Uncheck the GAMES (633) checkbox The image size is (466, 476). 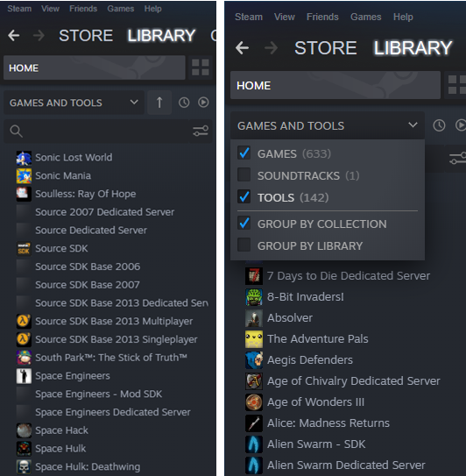coord(244,153)
